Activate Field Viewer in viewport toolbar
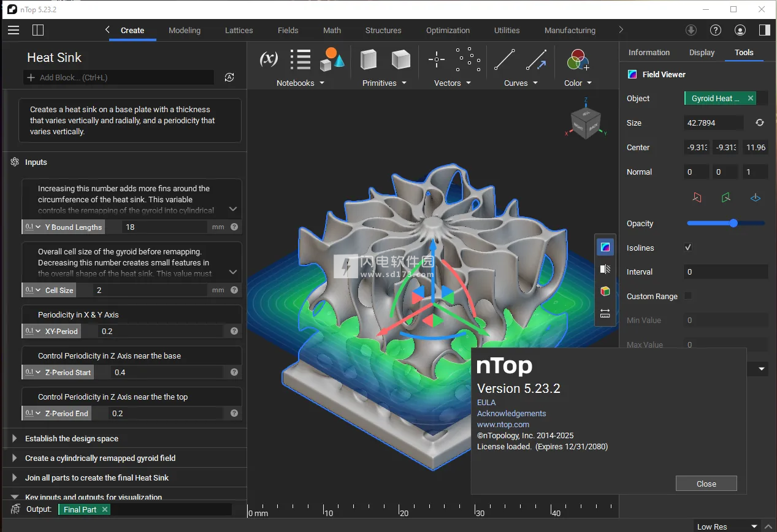Image resolution: width=777 pixels, height=532 pixels. 605,247
